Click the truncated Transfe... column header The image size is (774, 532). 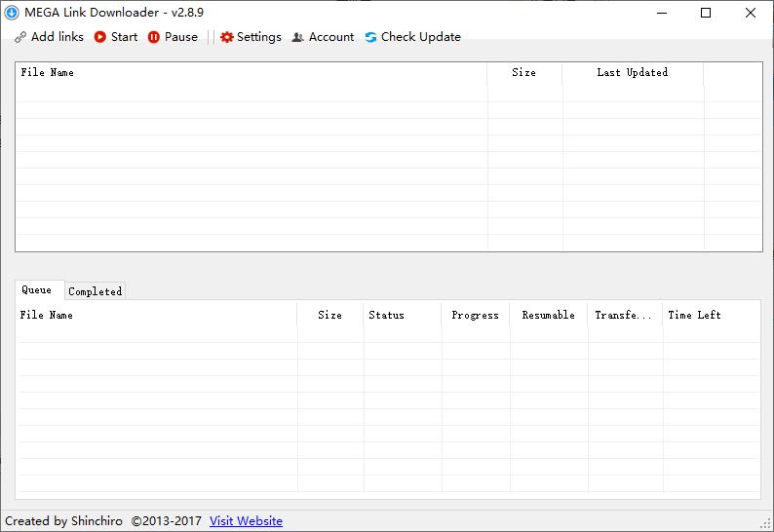point(623,315)
